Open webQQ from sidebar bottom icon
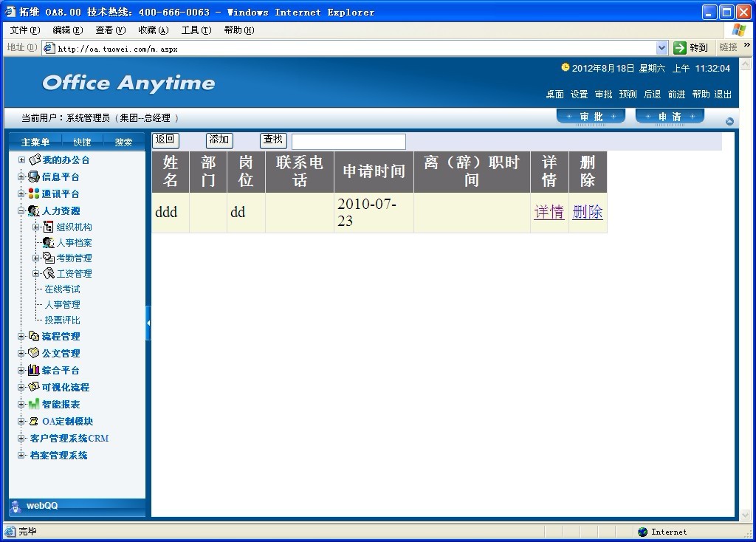Viewport: 756px width, 542px height. click(16, 506)
